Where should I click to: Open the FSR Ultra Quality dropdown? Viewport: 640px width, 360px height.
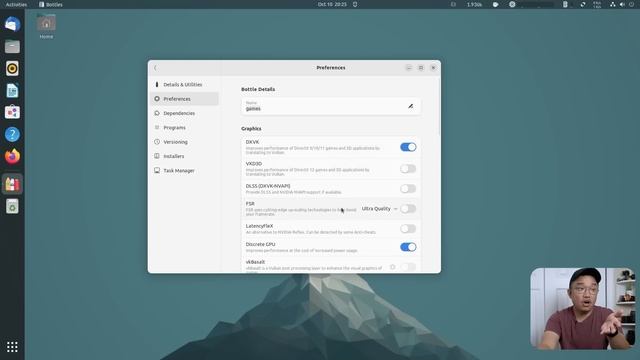point(379,209)
